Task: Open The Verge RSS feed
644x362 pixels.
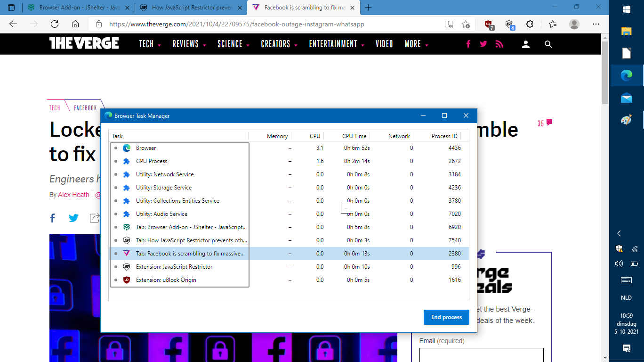Action: click(x=499, y=44)
